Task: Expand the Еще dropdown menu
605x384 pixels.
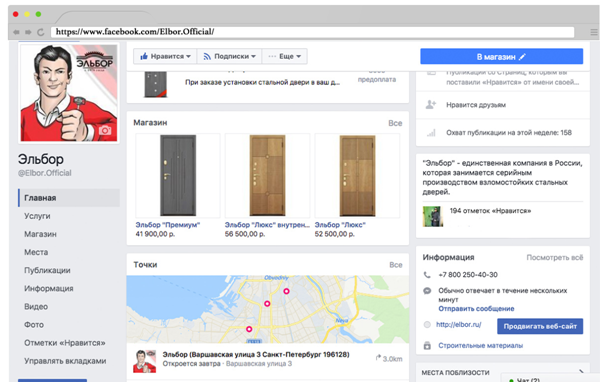Action: pyautogui.click(x=284, y=56)
